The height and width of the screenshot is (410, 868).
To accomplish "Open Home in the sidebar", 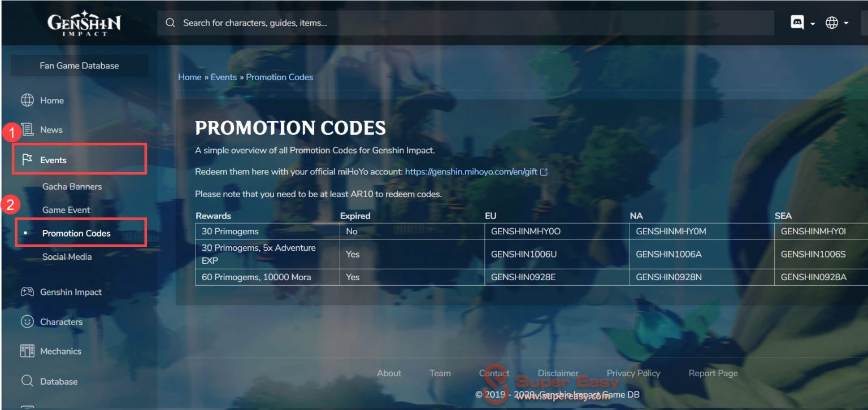I will pyautogui.click(x=52, y=101).
